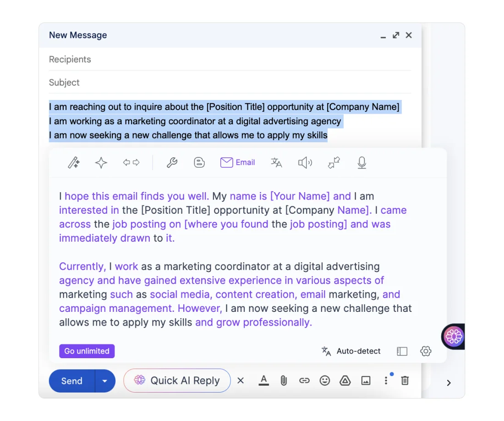
Task: Click suggested text 'hope this email finds you well.'
Action: point(137,196)
